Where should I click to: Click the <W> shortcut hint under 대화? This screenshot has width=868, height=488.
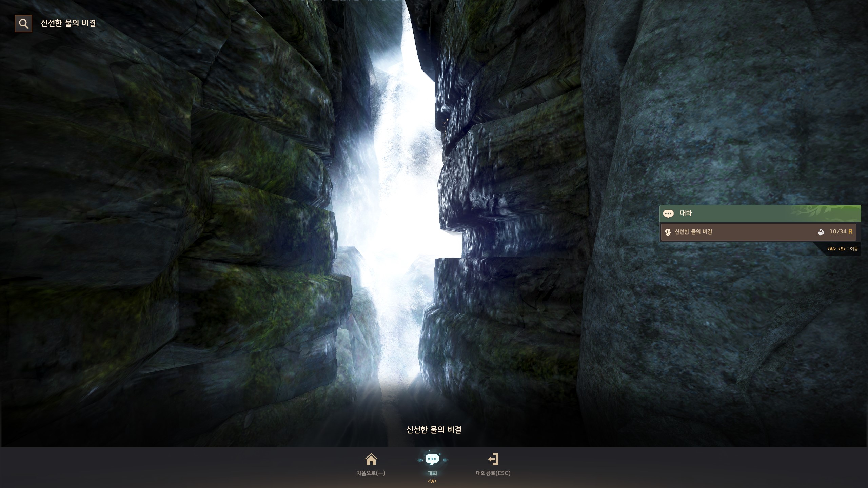click(x=432, y=481)
